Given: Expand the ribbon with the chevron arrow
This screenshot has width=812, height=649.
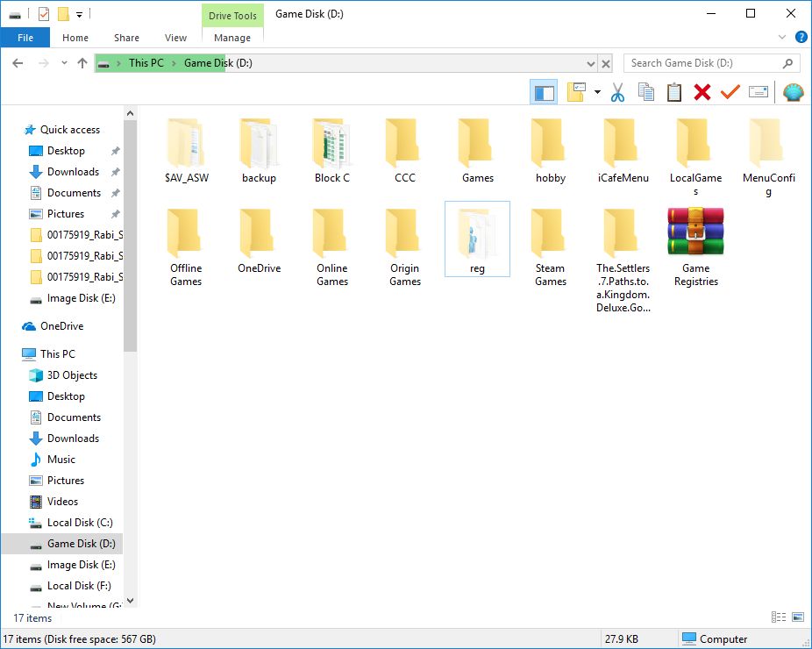Looking at the screenshot, I should 780,37.
